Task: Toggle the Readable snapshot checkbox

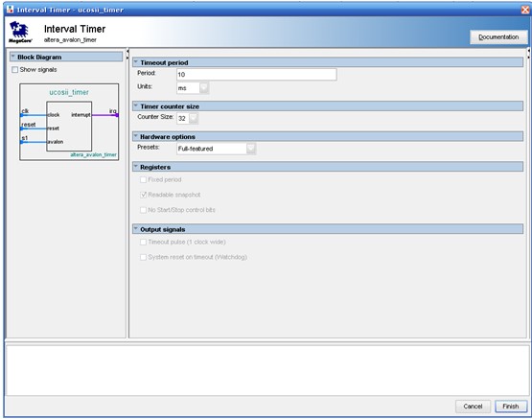Action: (x=143, y=195)
